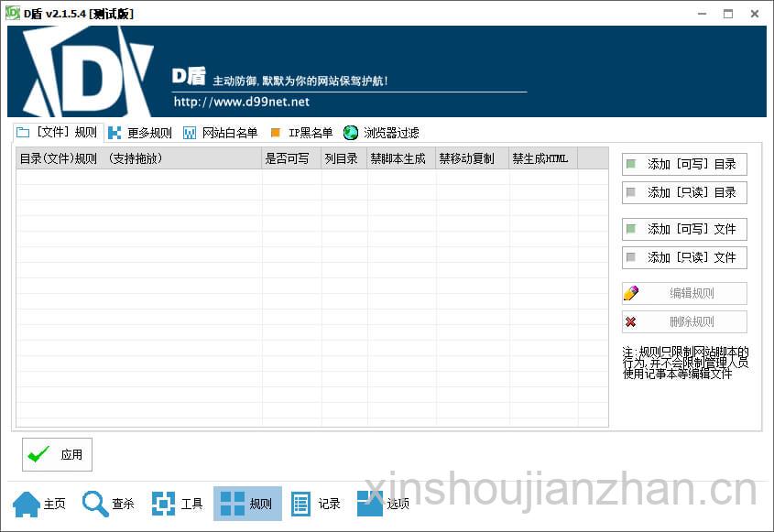Viewport: 774px width, 532px height.
Task: Open the IP黑名单 tab
Action: point(301,133)
